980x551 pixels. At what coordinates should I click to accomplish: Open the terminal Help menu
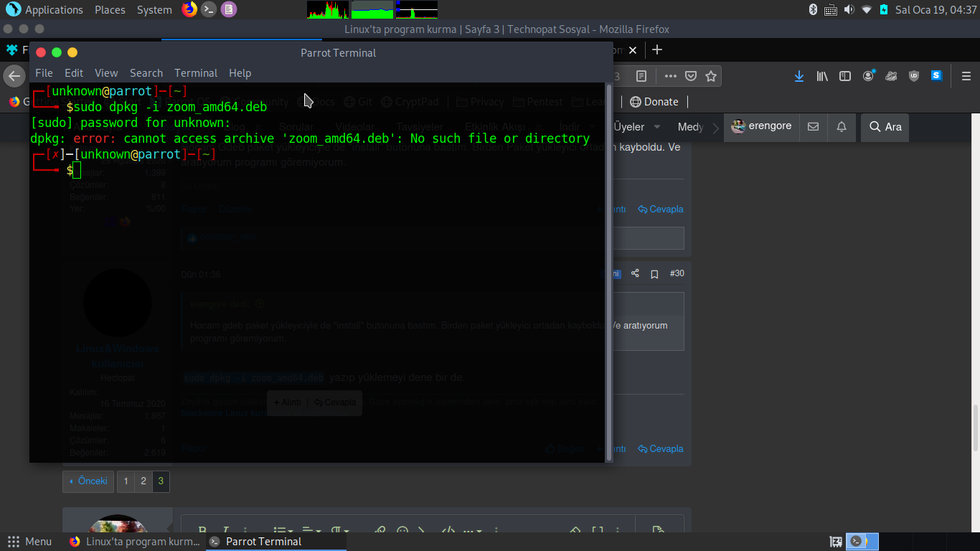pyautogui.click(x=240, y=73)
